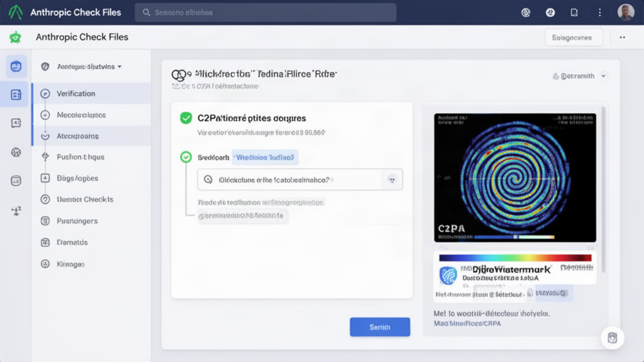Open the Pusnungers sidebar item
This screenshot has height=362, width=644.
pyautogui.click(x=91, y=221)
